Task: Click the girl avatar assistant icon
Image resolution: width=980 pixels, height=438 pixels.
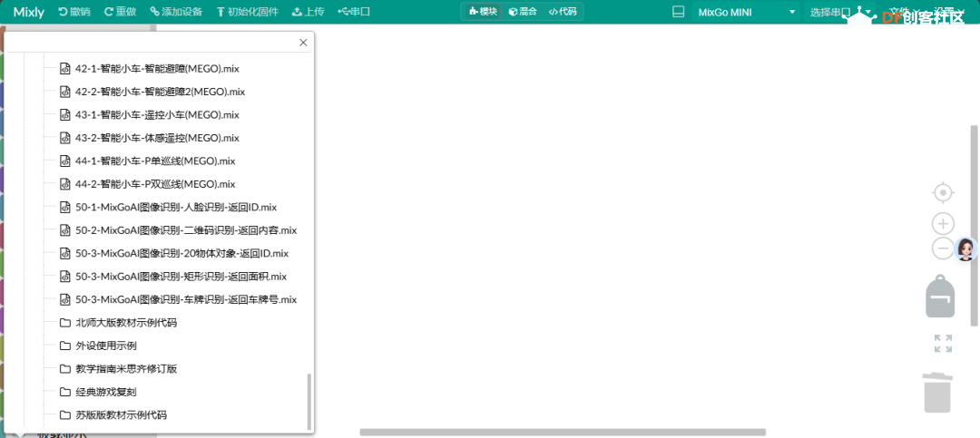Action: click(x=966, y=249)
